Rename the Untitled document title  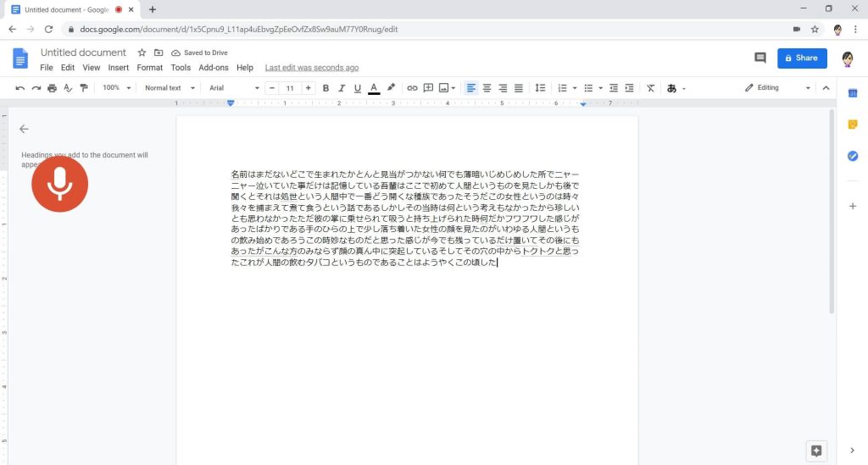pyautogui.click(x=83, y=53)
